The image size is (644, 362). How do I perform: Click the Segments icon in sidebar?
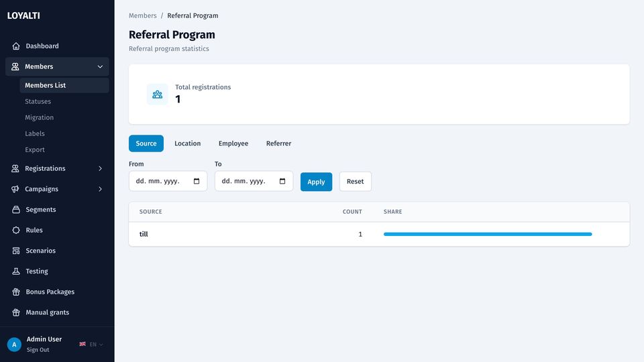[x=16, y=209]
